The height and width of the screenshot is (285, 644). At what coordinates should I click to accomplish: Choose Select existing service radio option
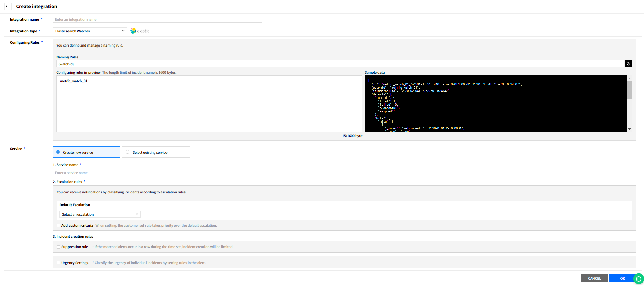[128, 152]
